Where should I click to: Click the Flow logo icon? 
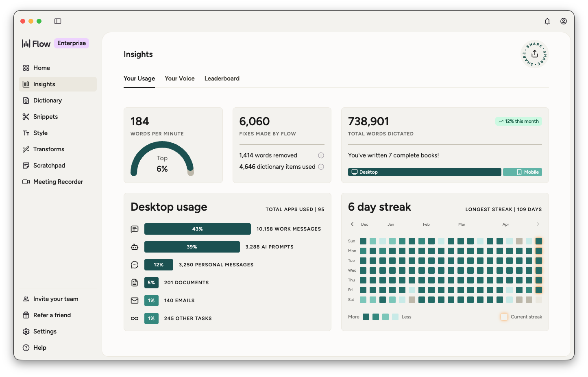[26, 44]
